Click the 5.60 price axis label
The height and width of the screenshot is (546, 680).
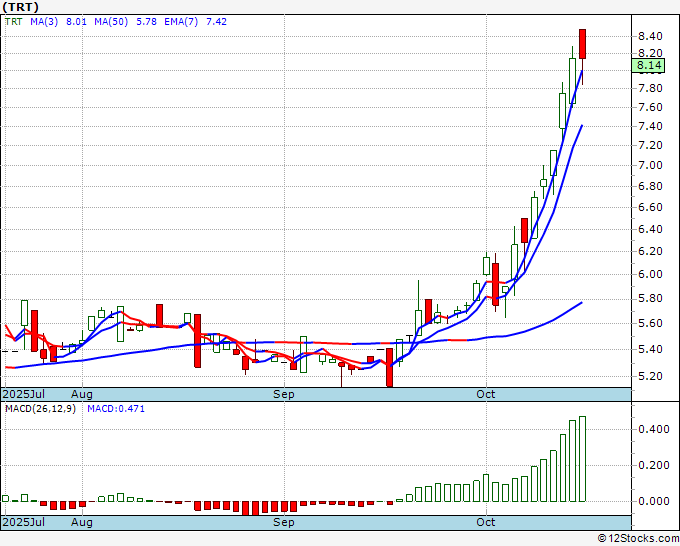[x=650, y=324]
